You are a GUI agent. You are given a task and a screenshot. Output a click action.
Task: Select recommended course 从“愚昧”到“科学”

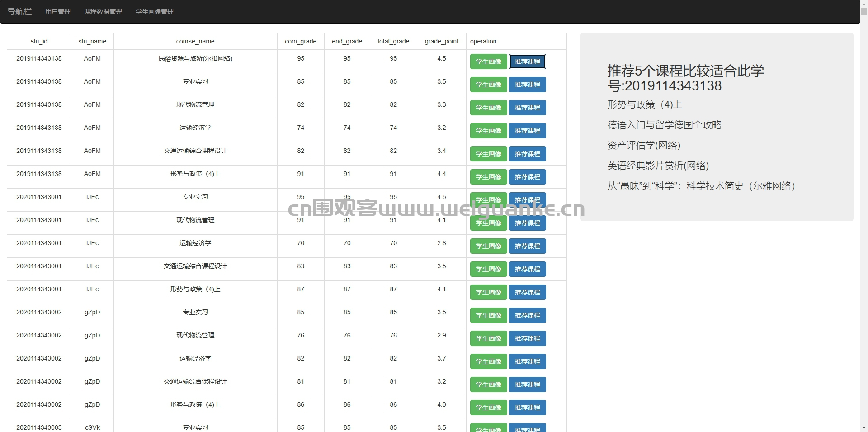coord(701,186)
